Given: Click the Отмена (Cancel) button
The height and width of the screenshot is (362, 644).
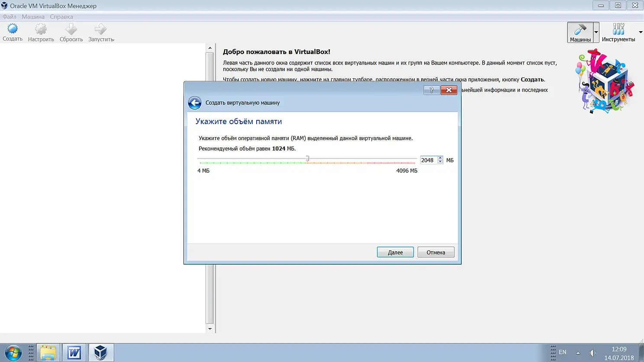Looking at the screenshot, I should [x=436, y=252].
